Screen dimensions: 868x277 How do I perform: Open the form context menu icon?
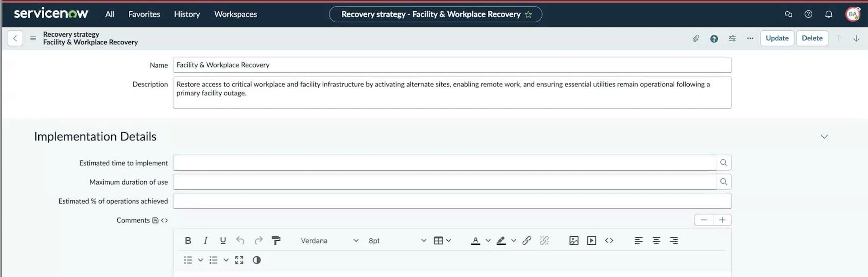point(33,38)
